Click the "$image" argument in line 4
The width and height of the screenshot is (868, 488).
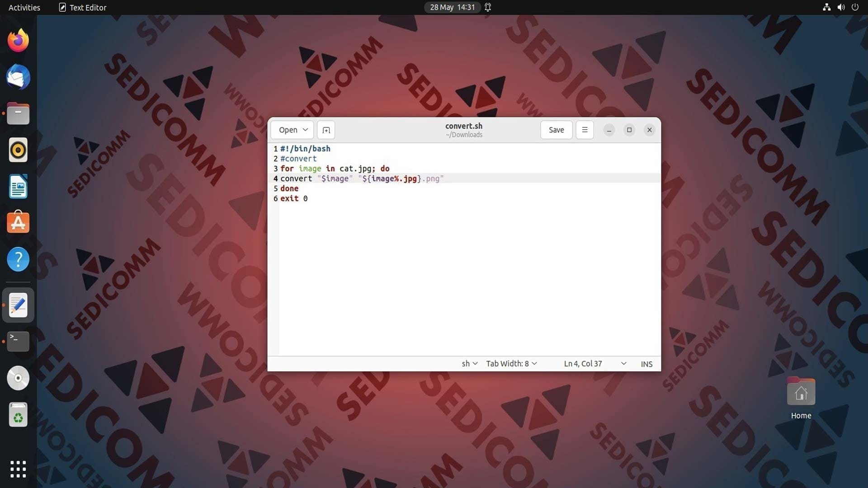(x=335, y=178)
